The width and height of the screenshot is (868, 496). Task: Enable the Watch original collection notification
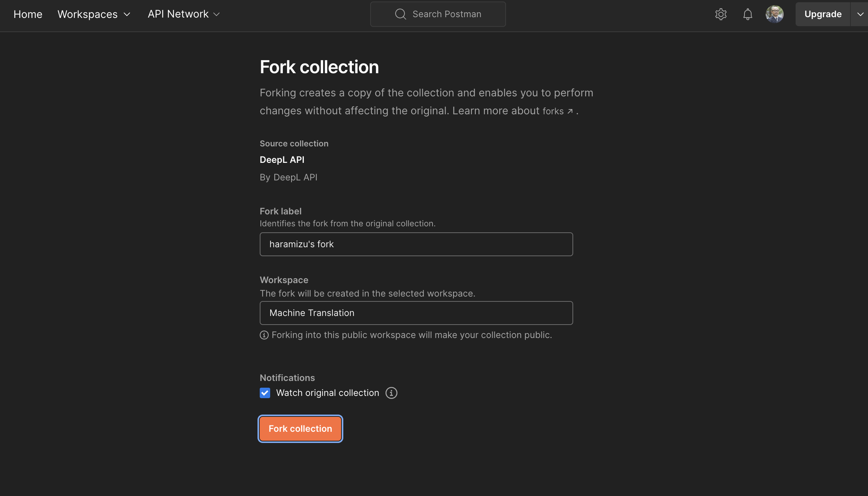pyautogui.click(x=265, y=393)
